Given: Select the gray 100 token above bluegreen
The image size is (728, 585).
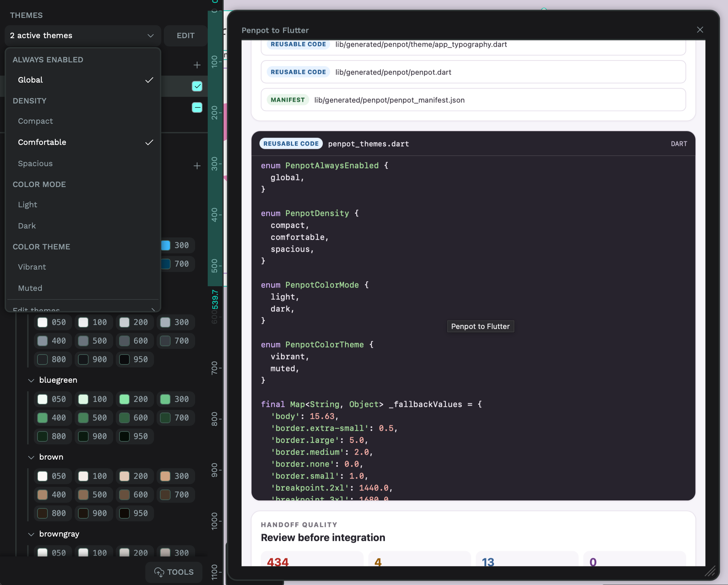Looking at the screenshot, I should click(93, 322).
